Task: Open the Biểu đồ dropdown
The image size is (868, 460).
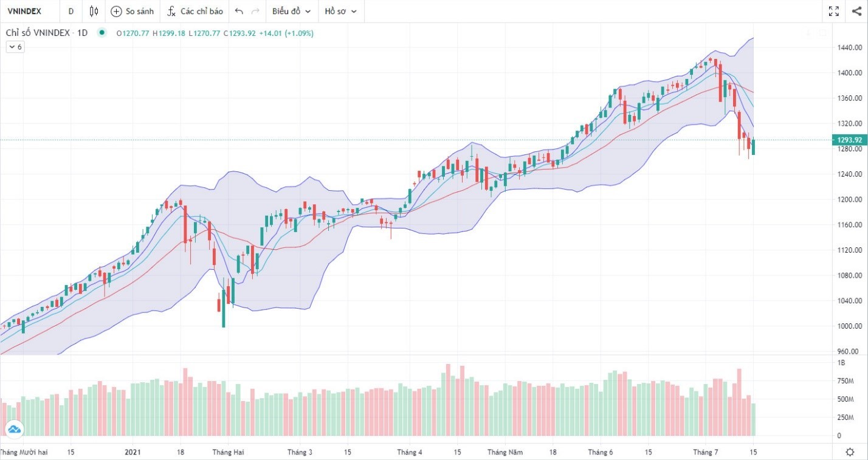Action: click(291, 12)
